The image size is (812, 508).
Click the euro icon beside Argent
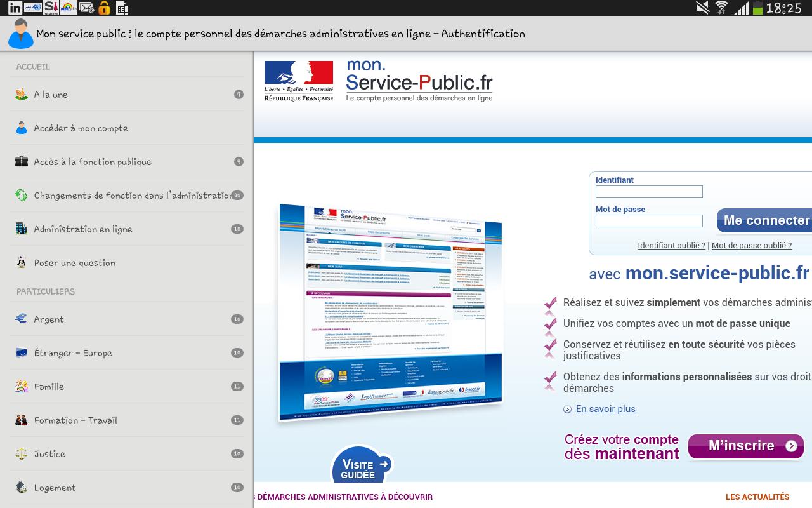coord(21,319)
